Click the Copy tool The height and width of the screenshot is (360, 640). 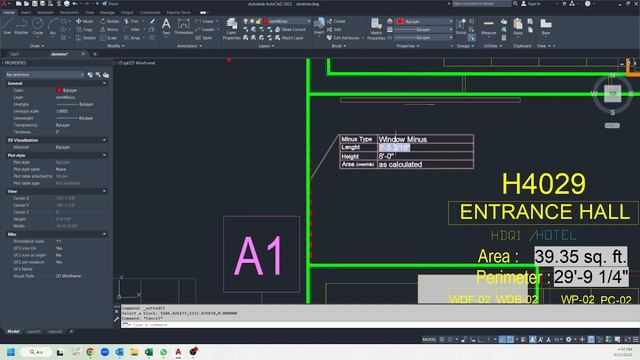pos(84,29)
